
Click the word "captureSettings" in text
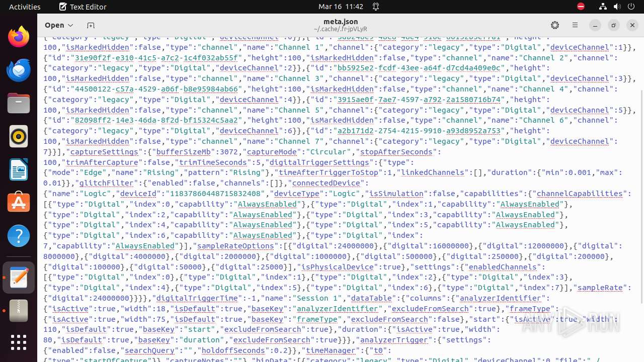click(104, 152)
